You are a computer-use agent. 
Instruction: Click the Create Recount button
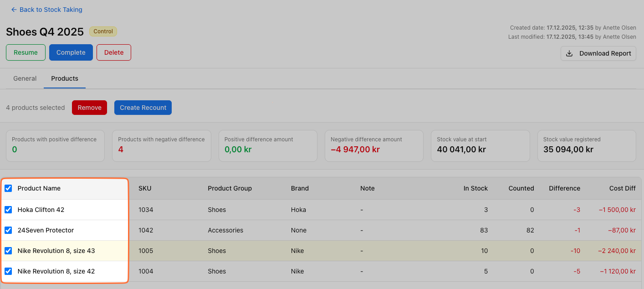pos(143,108)
